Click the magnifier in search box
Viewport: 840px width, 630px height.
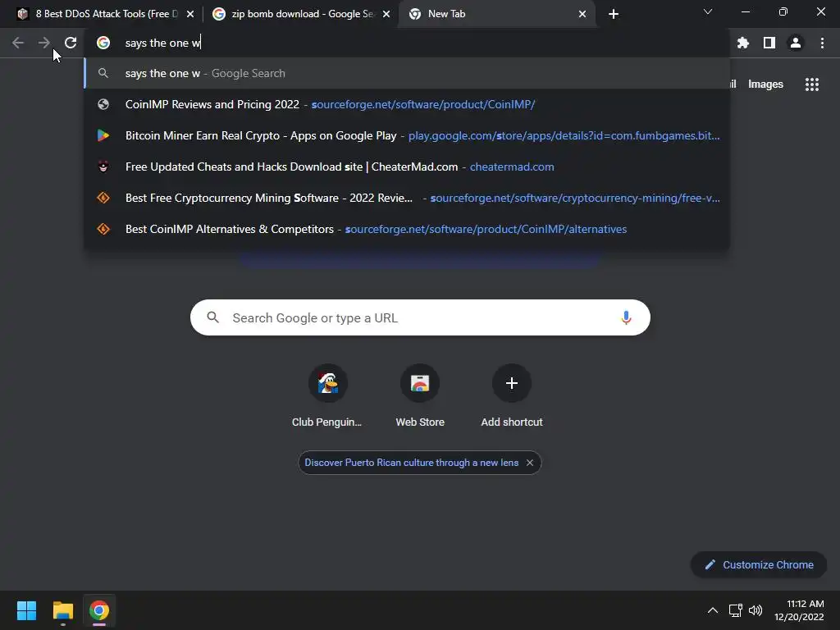(x=213, y=317)
